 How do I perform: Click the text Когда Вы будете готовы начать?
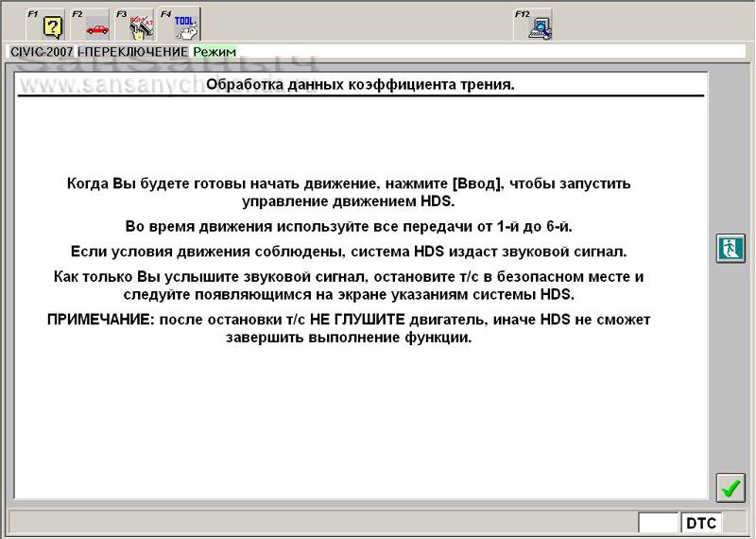point(349,192)
